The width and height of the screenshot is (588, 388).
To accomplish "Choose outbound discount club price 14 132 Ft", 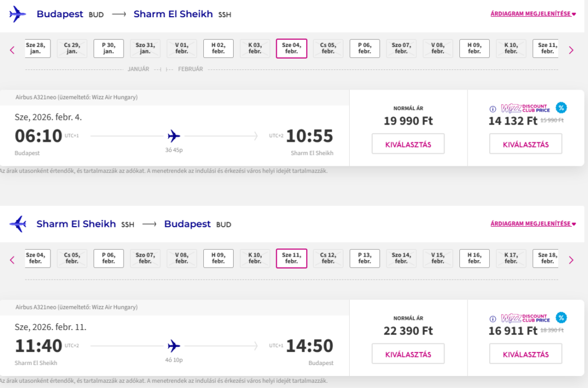I will pyautogui.click(x=525, y=144).
